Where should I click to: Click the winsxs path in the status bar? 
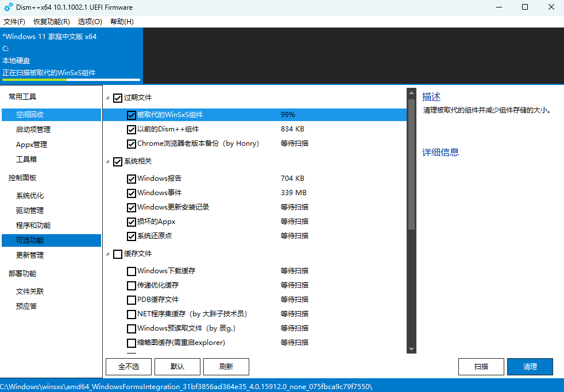click(186, 387)
